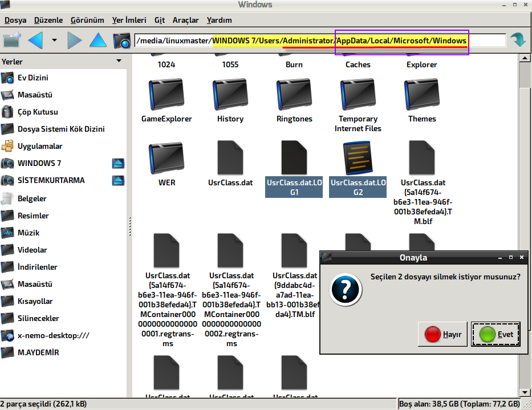Open the Yardım menu

219,20
